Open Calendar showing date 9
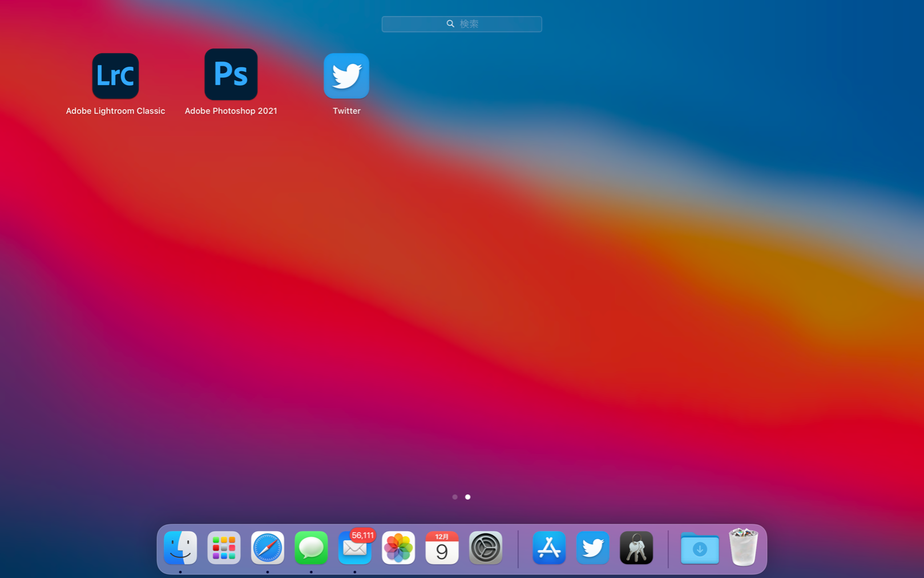This screenshot has height=578, width=924. (442, 548)
